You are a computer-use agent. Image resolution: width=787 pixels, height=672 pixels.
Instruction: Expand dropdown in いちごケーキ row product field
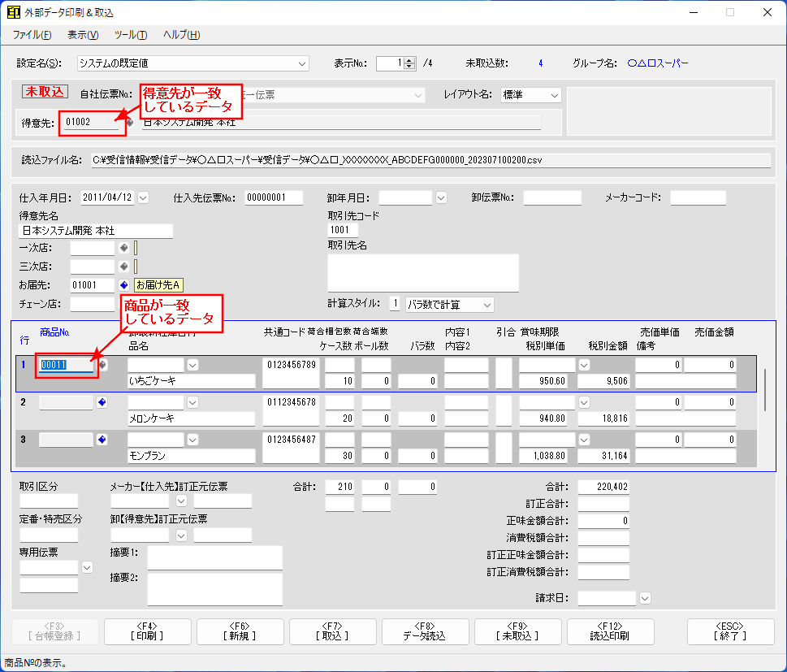point(192,365)
